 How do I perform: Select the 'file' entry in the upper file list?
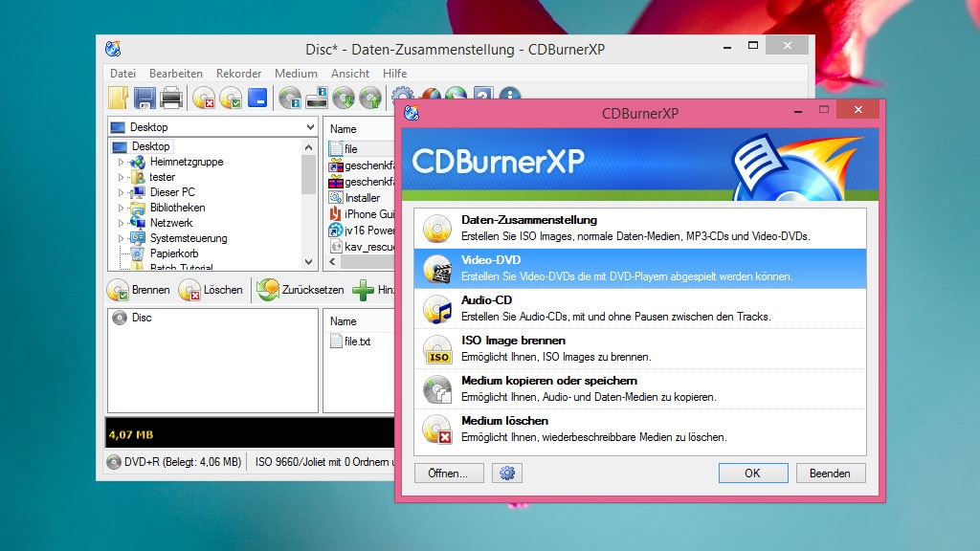[x=350, y=148]
